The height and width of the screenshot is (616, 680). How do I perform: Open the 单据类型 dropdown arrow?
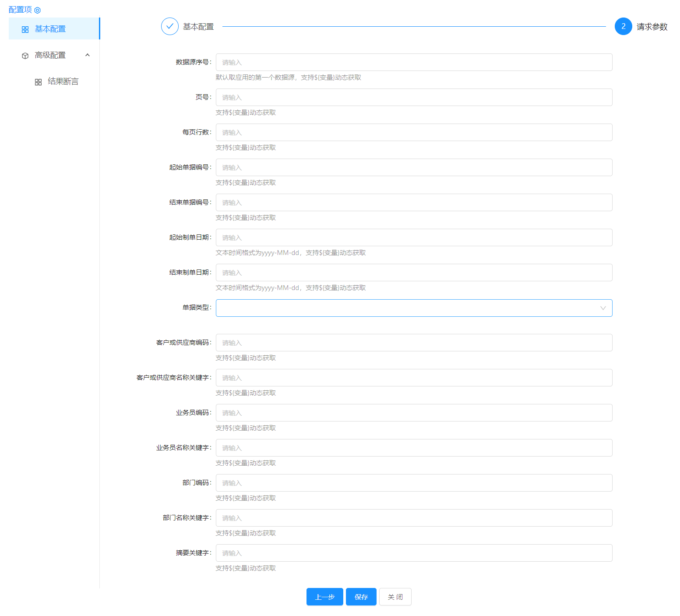[x=603, y=308]
